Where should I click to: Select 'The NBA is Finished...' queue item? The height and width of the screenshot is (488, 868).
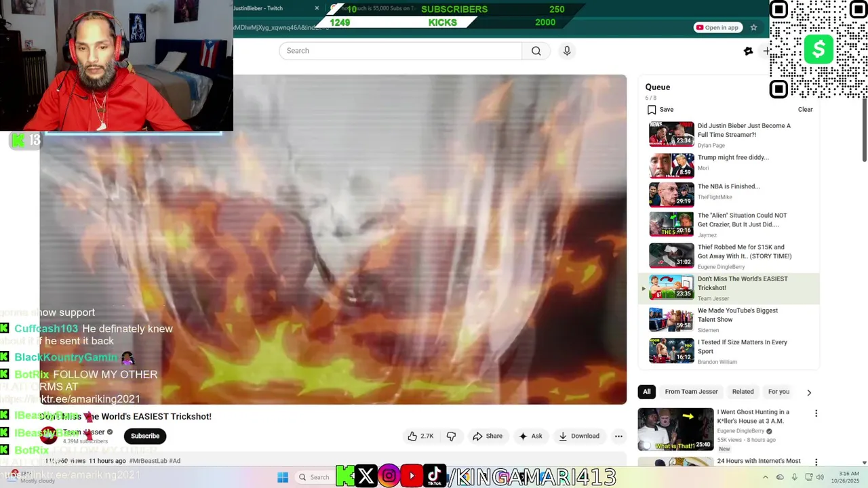click(x=729, y=195)
